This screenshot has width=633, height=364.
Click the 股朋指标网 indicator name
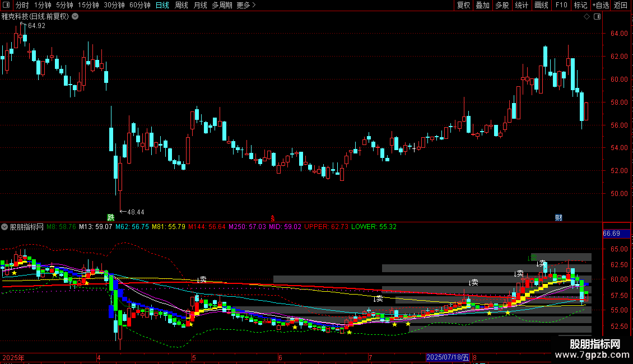[27, 227]
